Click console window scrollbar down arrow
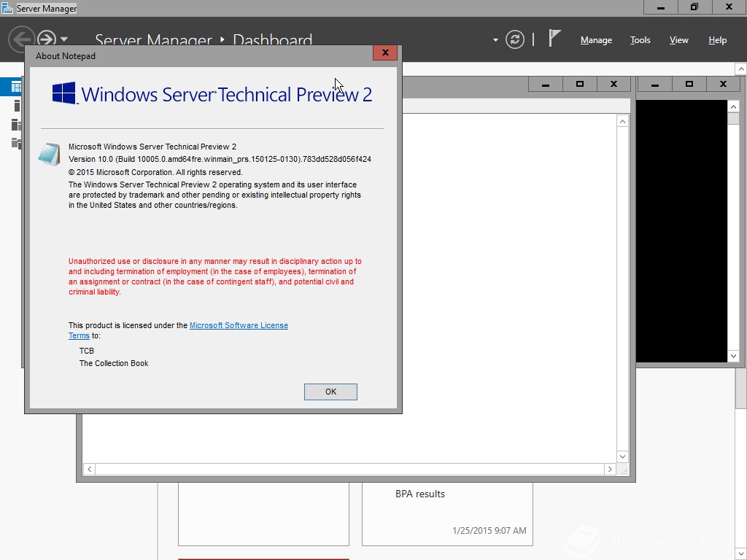 pyautogui.click(x=733, y=356)
